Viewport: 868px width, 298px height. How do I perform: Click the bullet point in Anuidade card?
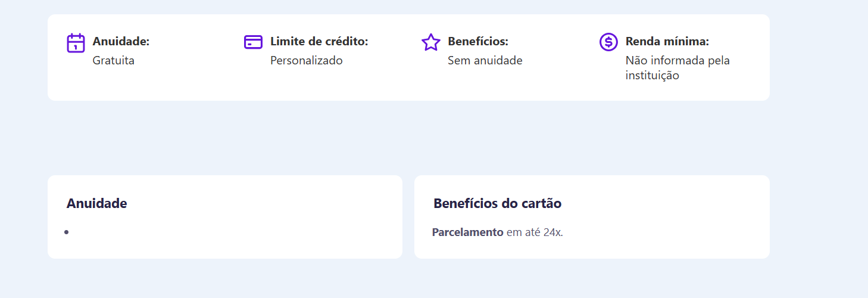(x=67, y=232)
